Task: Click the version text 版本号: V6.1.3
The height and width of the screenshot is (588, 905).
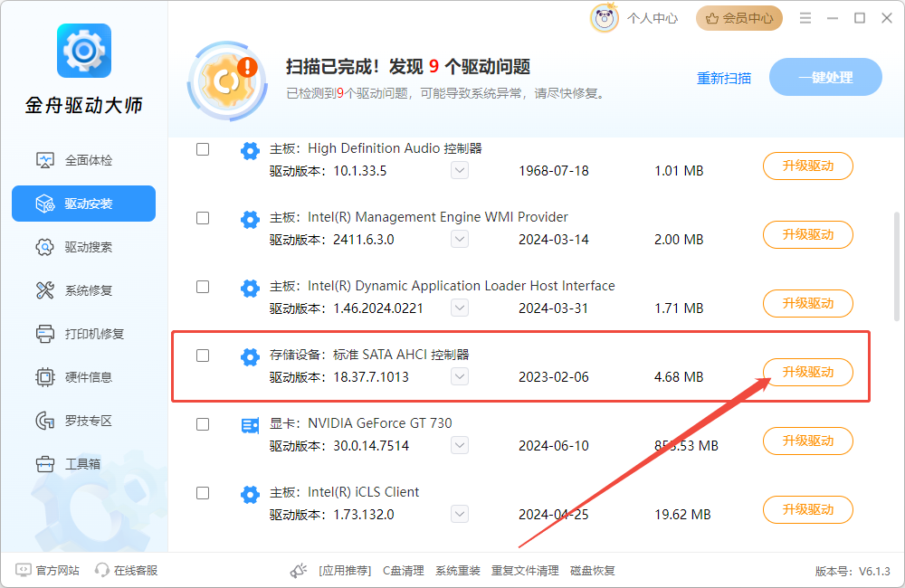Action: [x=853, y=572]
